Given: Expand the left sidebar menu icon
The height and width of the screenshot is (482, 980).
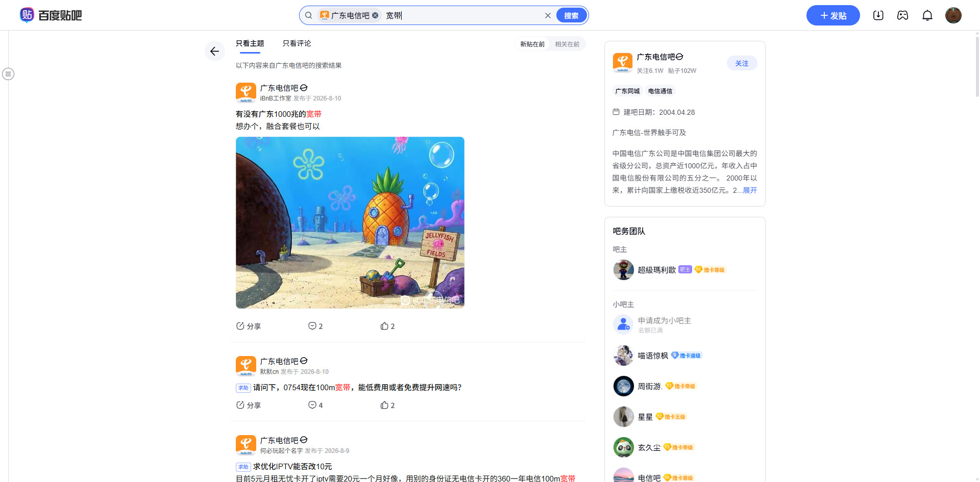Looking at the screenshot, I should [x=8, y=74].
